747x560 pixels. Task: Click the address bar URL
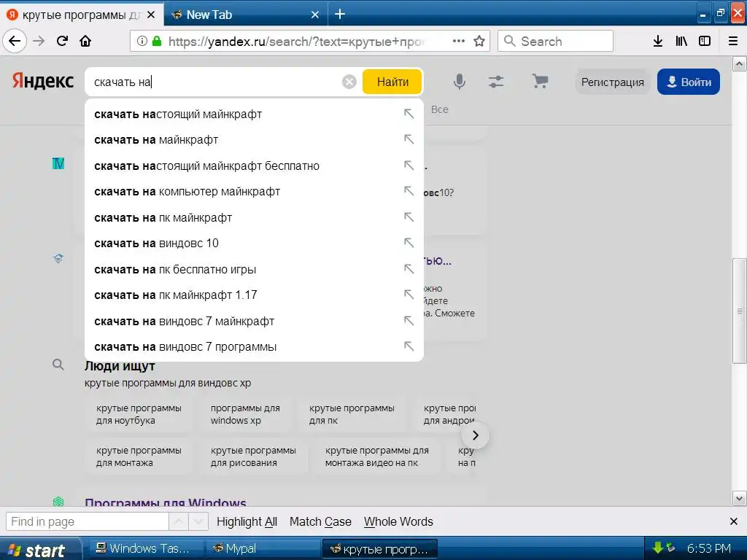(295, 41)
